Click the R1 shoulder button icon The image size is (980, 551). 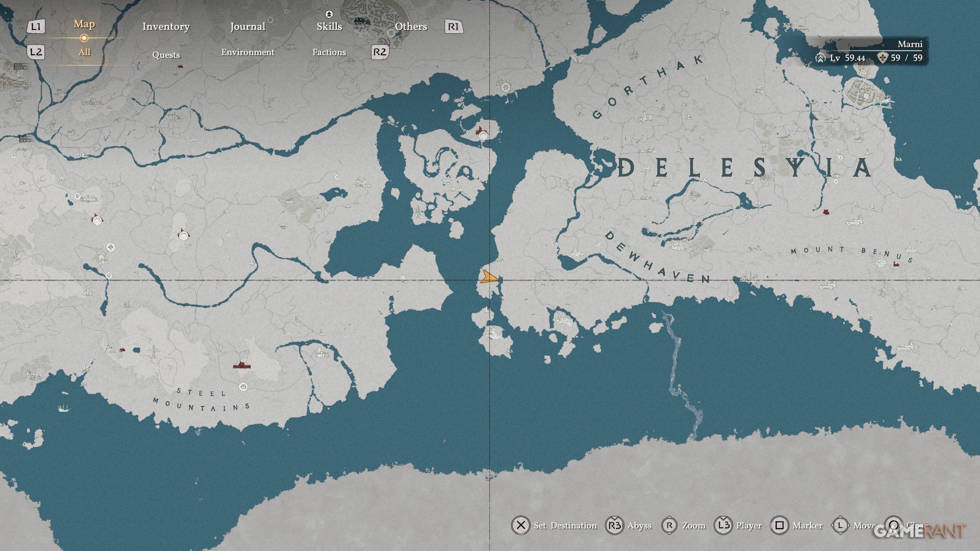pos(453,27)
